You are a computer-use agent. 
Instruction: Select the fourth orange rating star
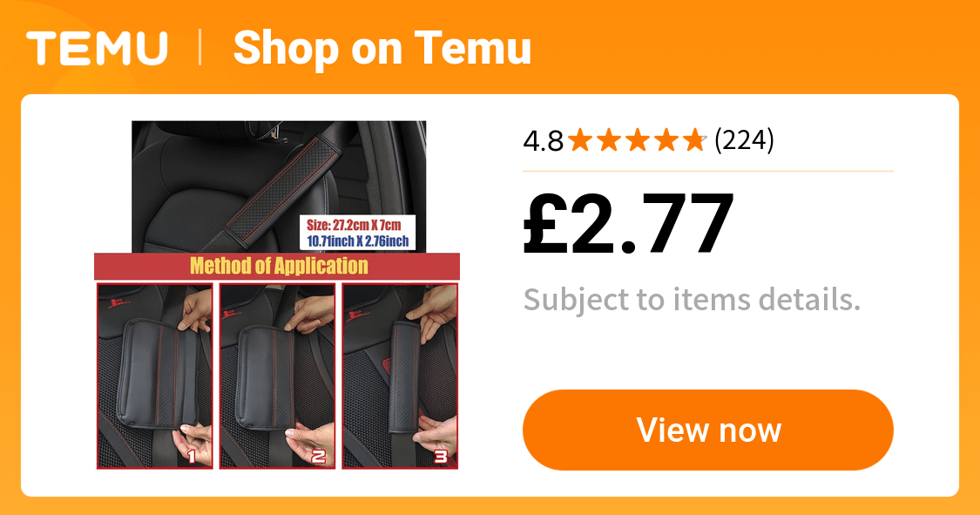[x=666, y=140]
